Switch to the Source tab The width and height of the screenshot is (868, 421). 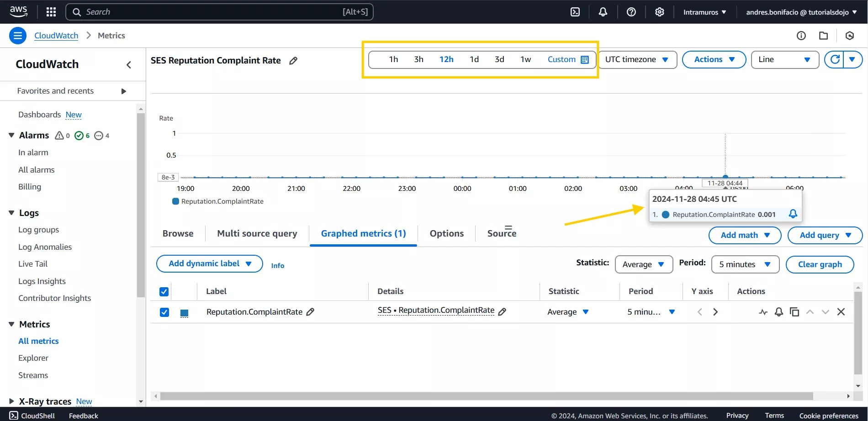coord(502,233)
